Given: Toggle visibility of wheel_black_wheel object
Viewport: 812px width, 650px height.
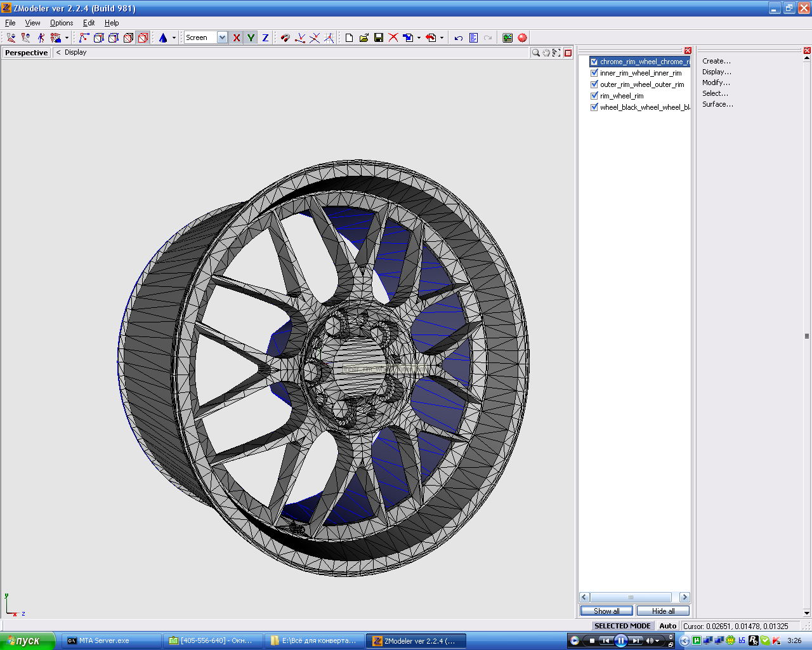Looking at the screenshot, I should coord(594,107).
